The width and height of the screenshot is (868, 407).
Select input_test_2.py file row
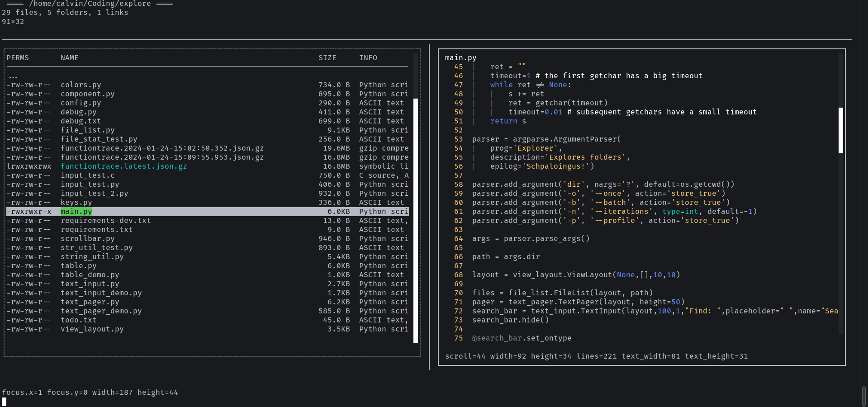point(207,194)
